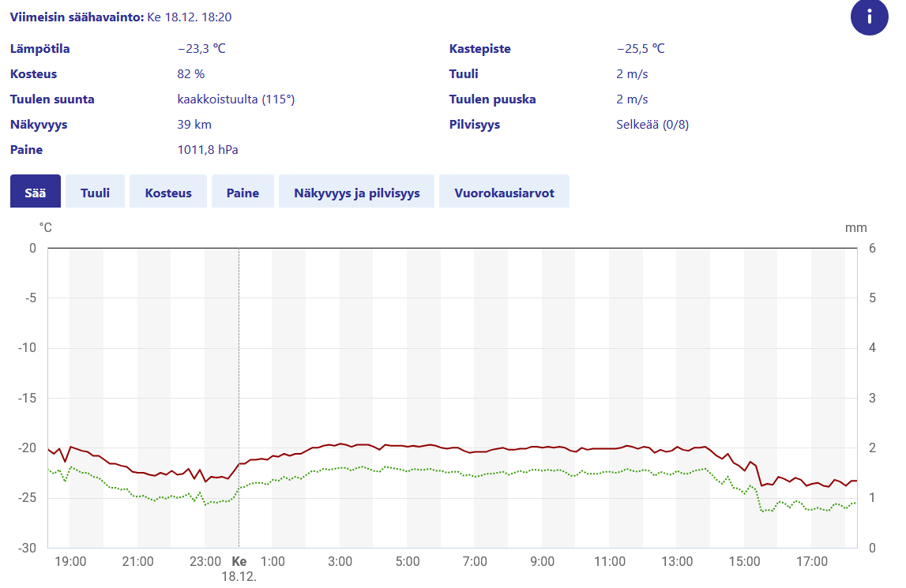Click the 13:00 time axis label
The width and height of the screenshot is (906, 588).
pyautogui.click(x=677, y=562)
